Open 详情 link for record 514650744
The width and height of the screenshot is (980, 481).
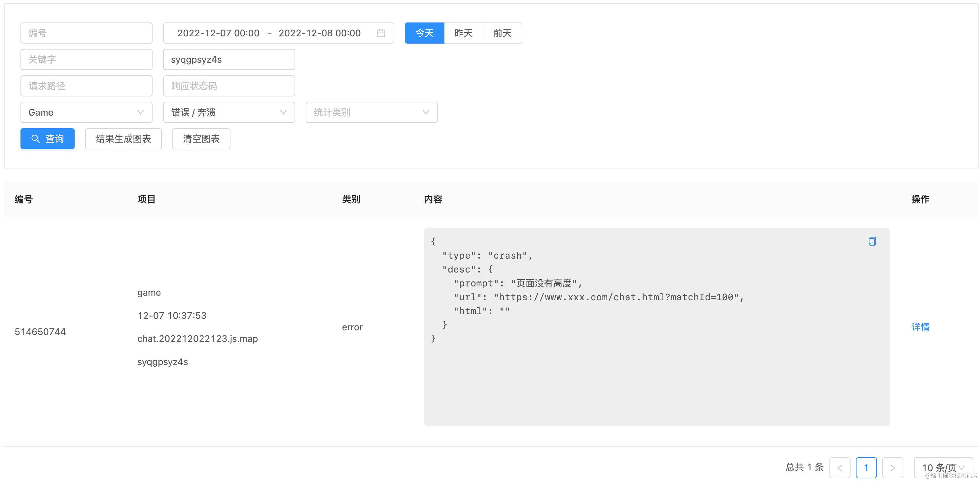click(920, 327)
